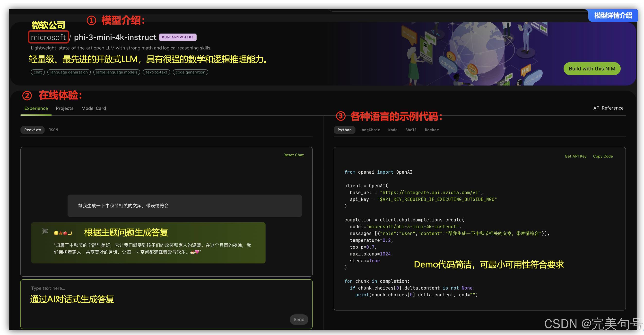Show the Docker code sample
This screenshot has width=644, height=335.
432,130
